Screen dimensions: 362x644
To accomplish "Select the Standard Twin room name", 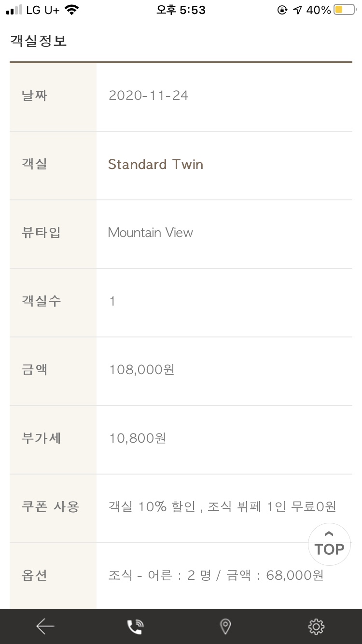I will (x=155, y=164).
